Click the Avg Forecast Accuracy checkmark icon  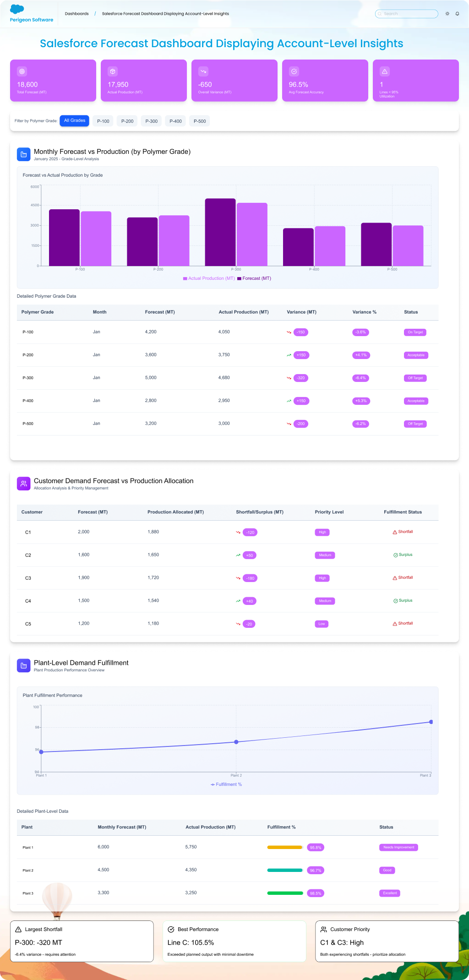tap(294, 71)
